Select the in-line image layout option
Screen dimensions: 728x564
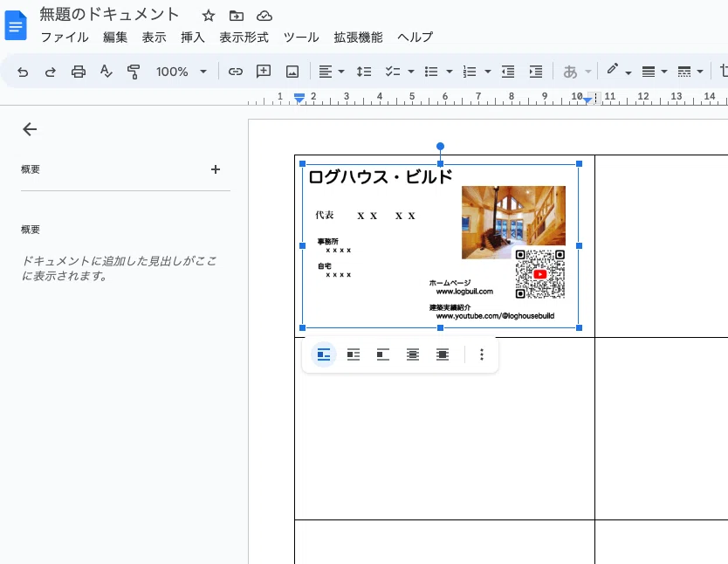pyautogui.click(x=324, y=354)
